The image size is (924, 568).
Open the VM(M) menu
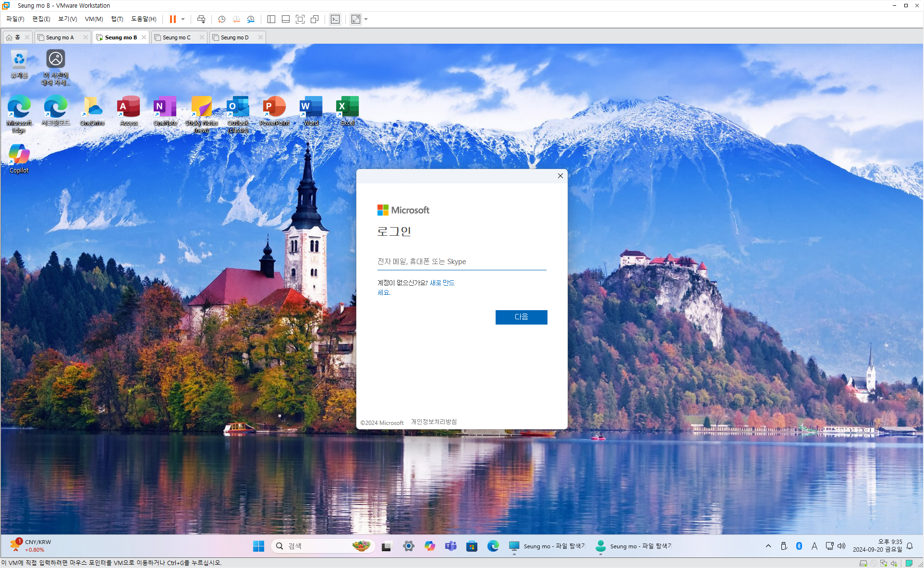pos(94,19)
